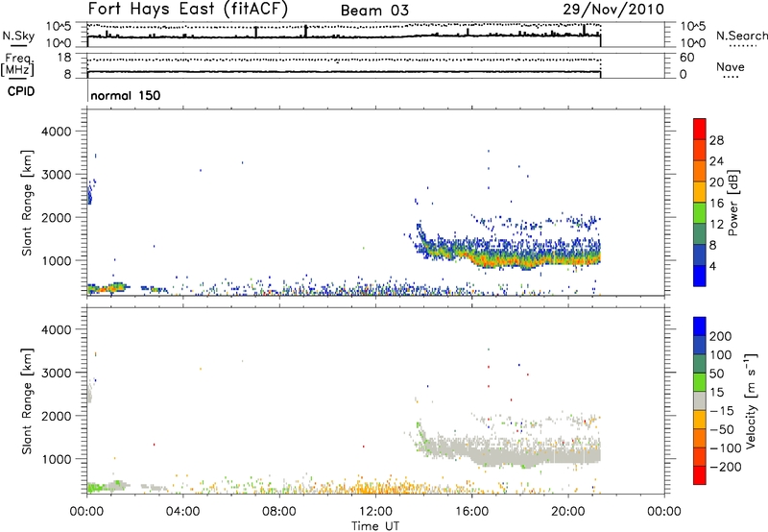Select the Time UT axis title

(x=375, y=526)
